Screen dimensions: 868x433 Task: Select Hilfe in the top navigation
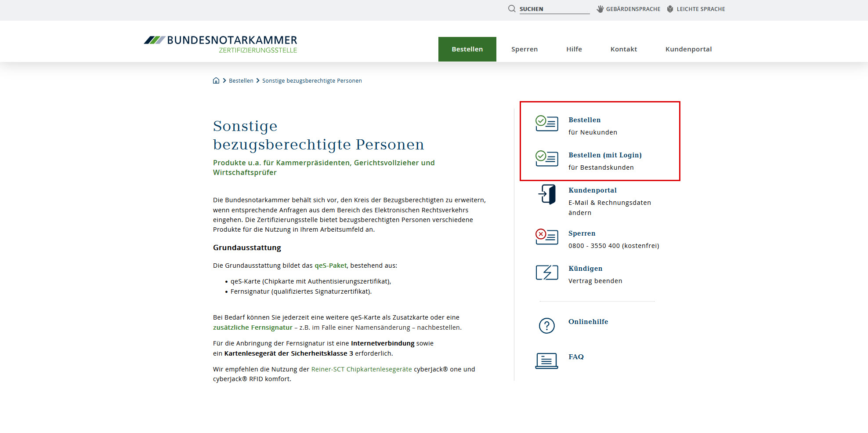574,49
